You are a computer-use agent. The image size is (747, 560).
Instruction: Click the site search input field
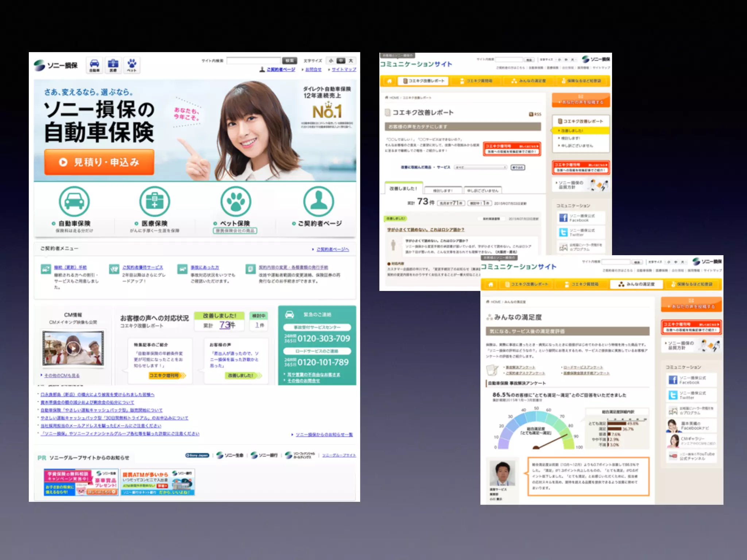(x=254, y=61)
